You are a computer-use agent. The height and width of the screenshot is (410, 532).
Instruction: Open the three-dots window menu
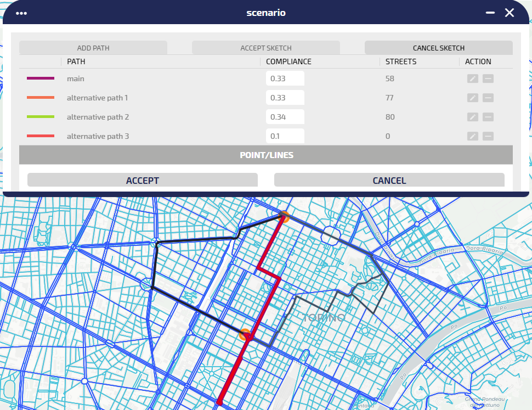click(21, 13)
